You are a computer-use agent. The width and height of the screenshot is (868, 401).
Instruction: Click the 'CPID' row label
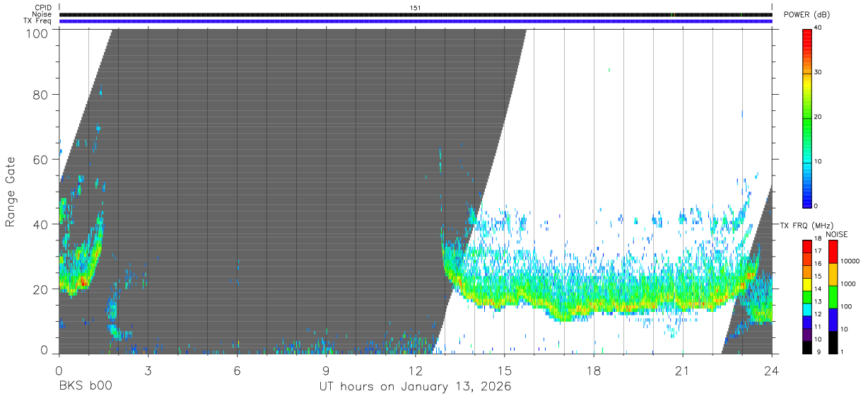point(42,8)
